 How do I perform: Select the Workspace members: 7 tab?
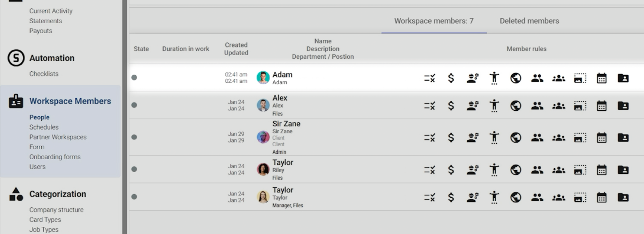coord(434,21)
